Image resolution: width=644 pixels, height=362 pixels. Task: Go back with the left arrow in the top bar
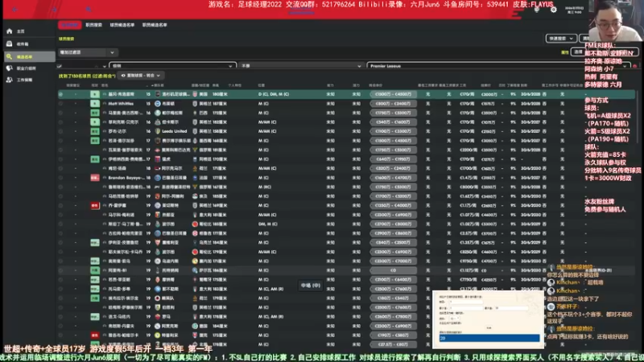point(14,9)
